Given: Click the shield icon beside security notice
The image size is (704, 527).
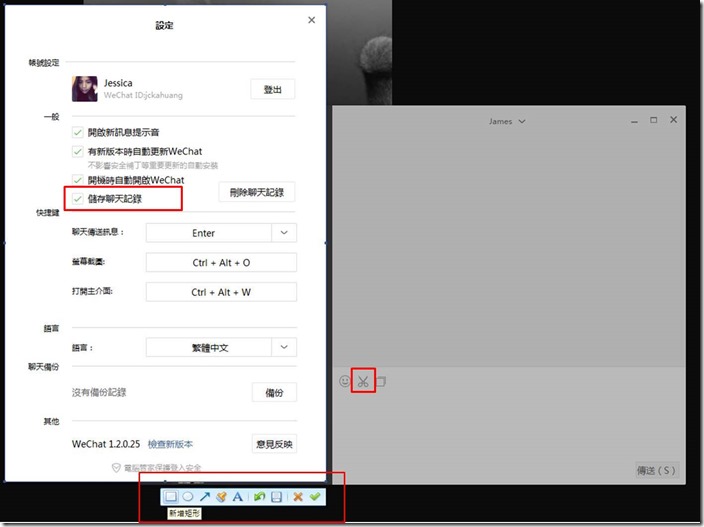Looking at the screenshot, I should [x=116, y=468].
